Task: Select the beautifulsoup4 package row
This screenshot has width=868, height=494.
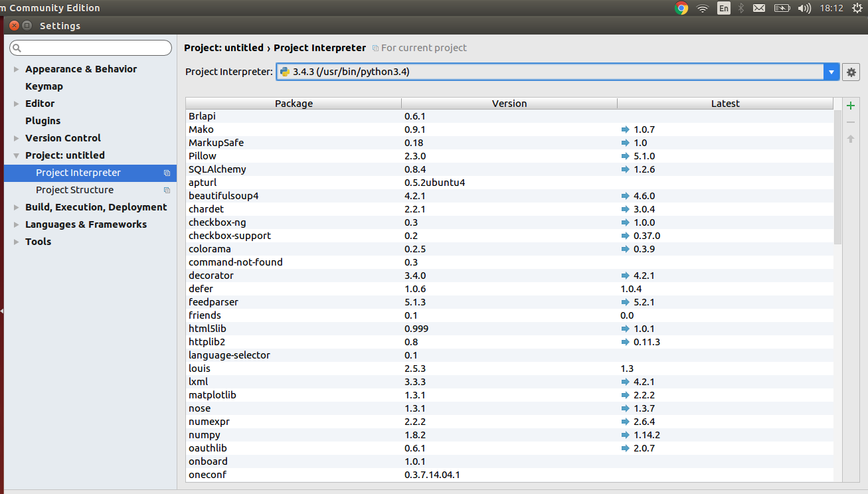Action: [509, 196]
